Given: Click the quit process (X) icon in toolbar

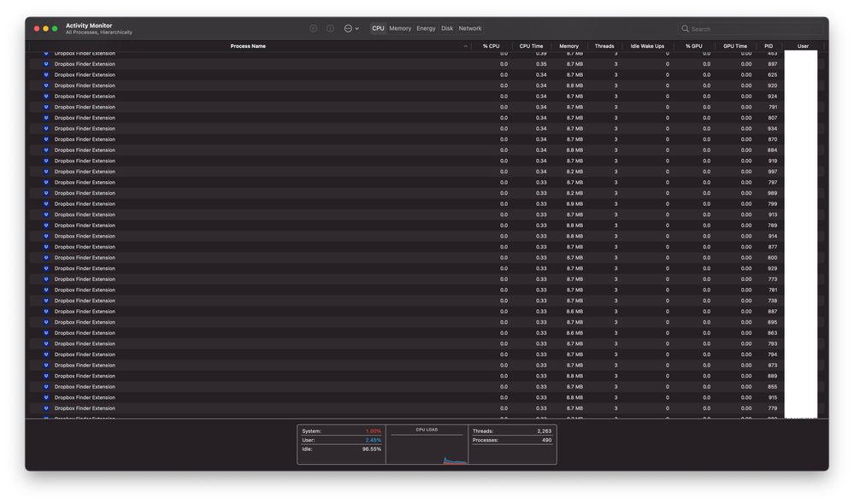Looking at the screenshot, I should 313,28.
